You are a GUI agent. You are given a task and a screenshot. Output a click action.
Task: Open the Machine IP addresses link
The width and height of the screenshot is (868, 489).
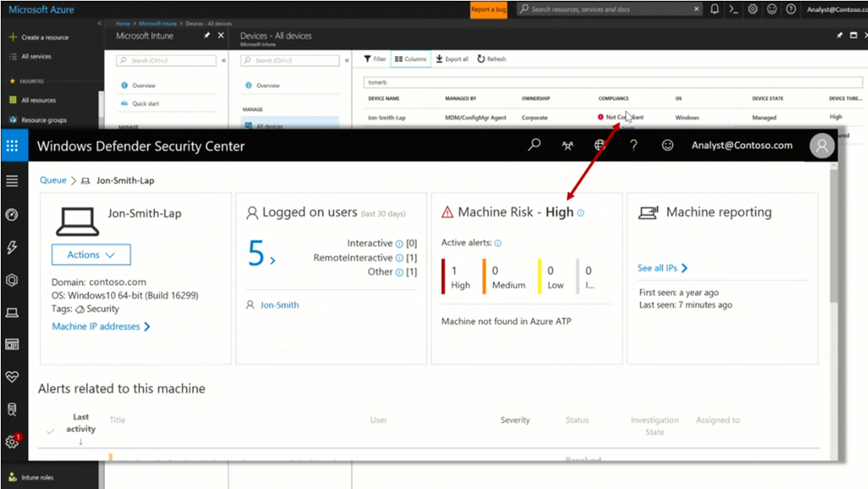pyautogui.click(x=101, y=326)
